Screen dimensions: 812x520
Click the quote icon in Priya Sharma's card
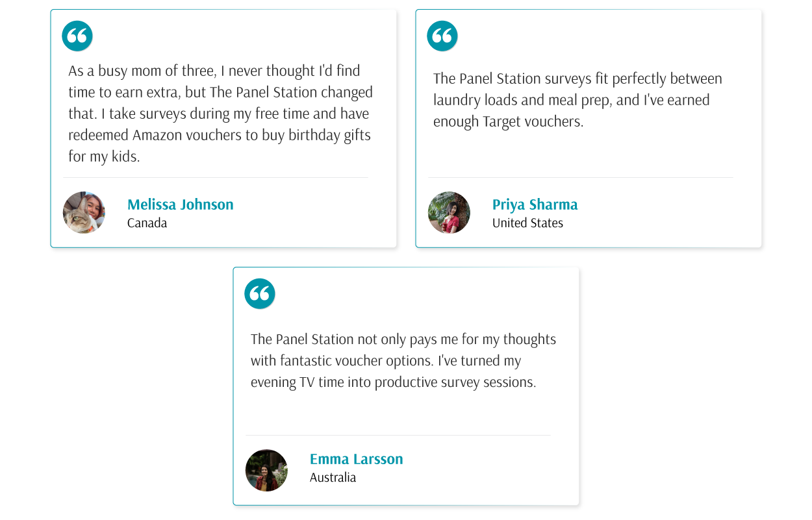coord(442,36)
